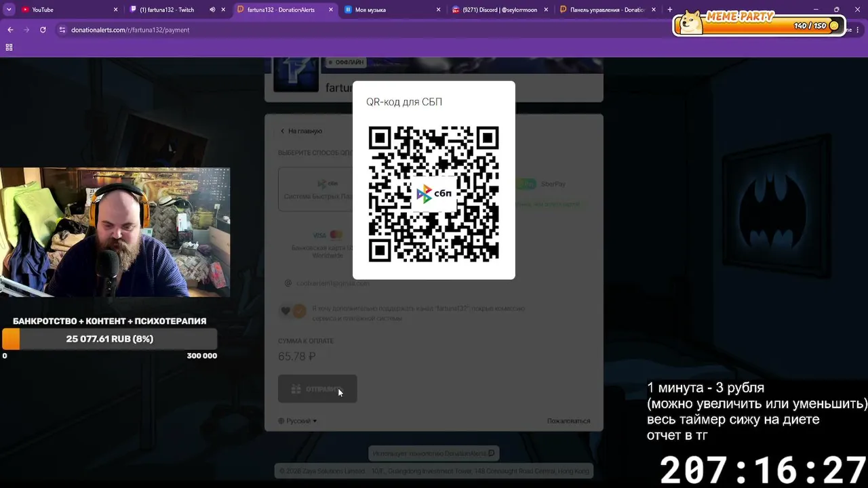The image size is (868, 488).
Task: Open the apps grid in bookmarks bar
Action: 9,47
